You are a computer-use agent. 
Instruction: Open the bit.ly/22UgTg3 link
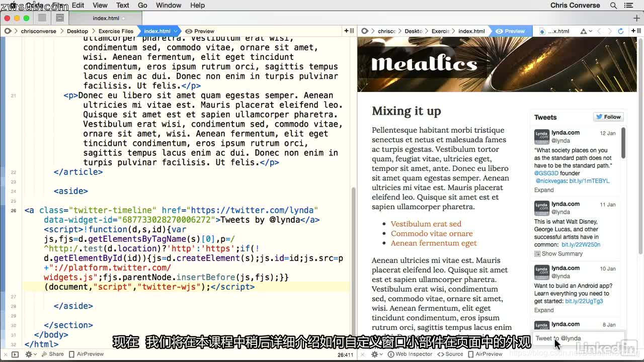click(x=584, y=301)
